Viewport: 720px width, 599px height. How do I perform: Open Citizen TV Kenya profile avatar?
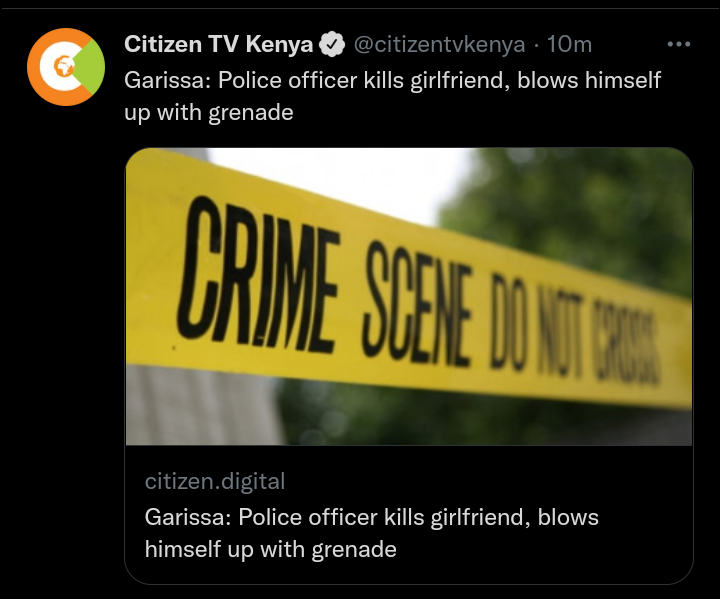click(66, 67)
